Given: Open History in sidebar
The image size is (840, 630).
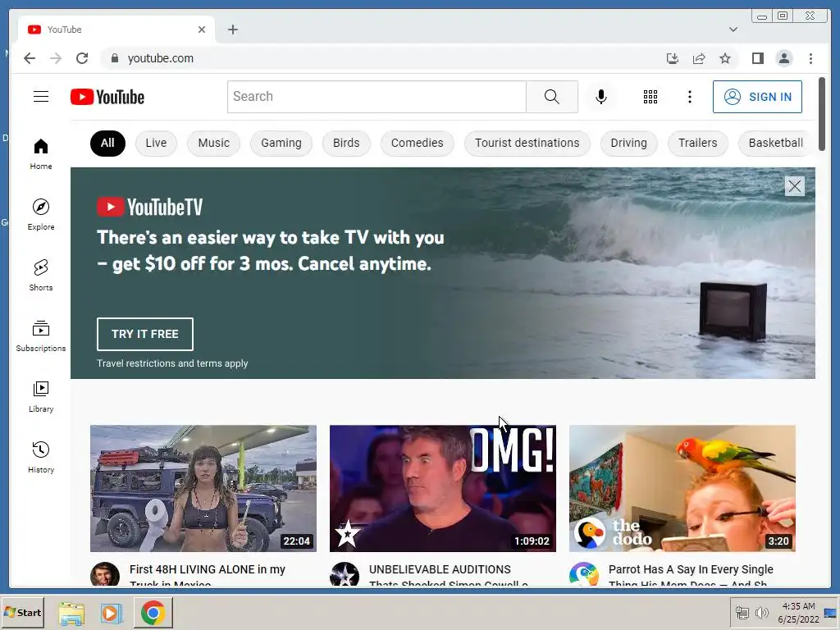Looking at the screenshot, I should pos(41,457).
